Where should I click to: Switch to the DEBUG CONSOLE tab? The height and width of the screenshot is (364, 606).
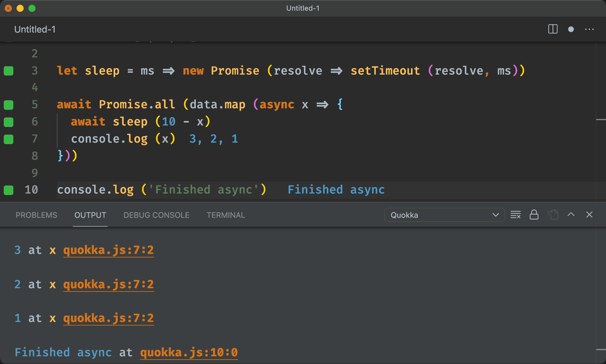point(156,215)
